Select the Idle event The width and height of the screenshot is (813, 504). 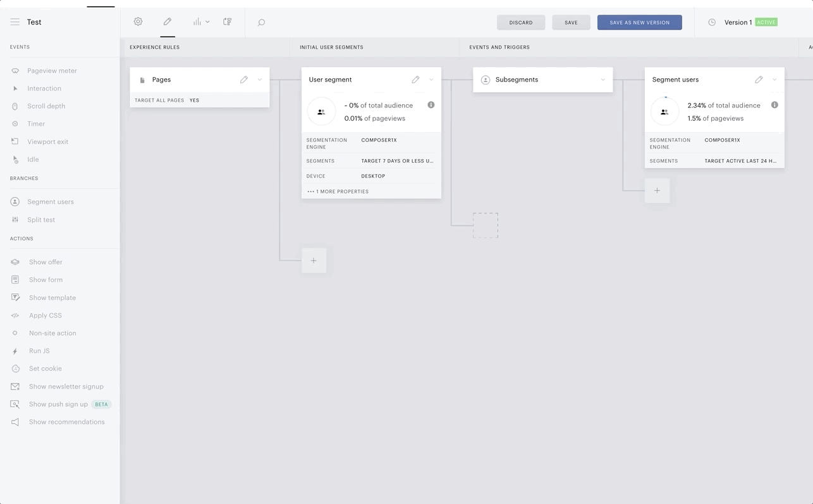point(33,159)
